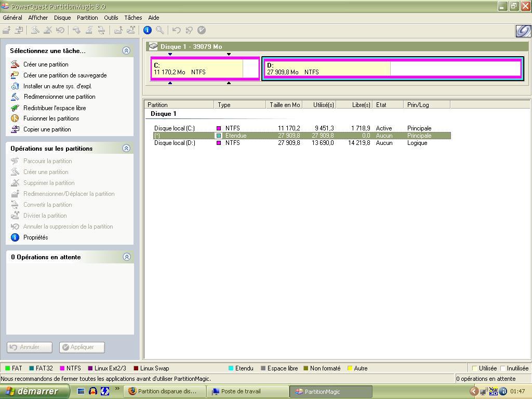The image size is (532, 399).
Task: Click the blue properties info toolbar icon
Action: (x=147, y=30)
